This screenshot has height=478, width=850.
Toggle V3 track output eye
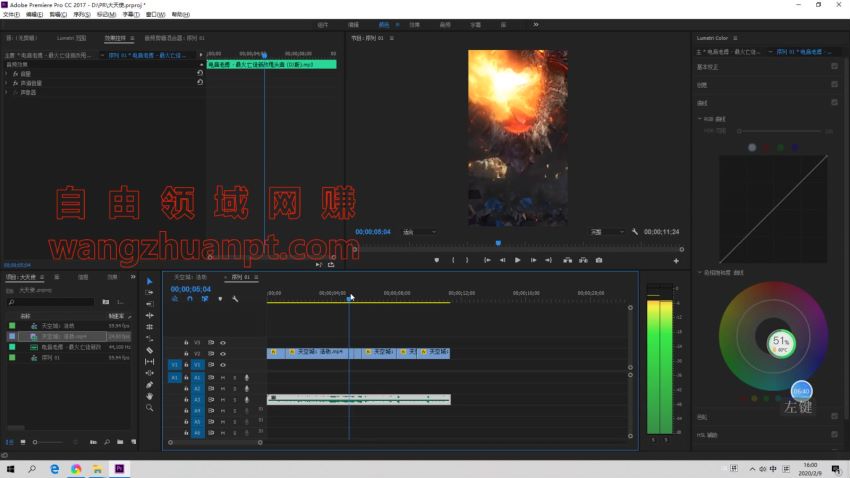point(223,343)
